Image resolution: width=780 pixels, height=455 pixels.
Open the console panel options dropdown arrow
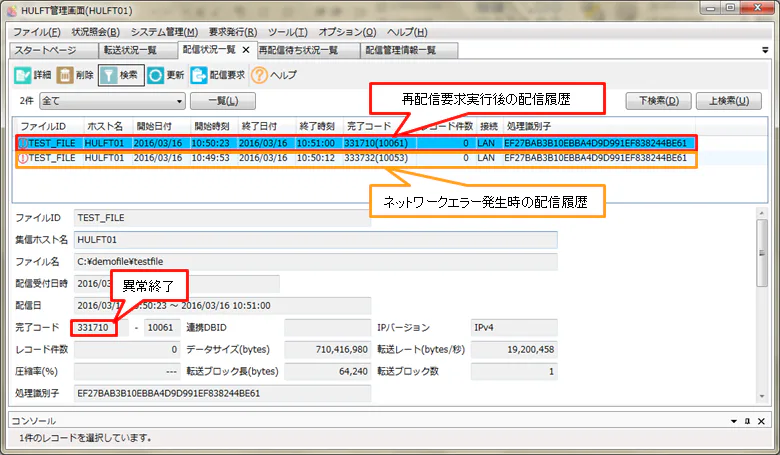(x=734, y=421)
